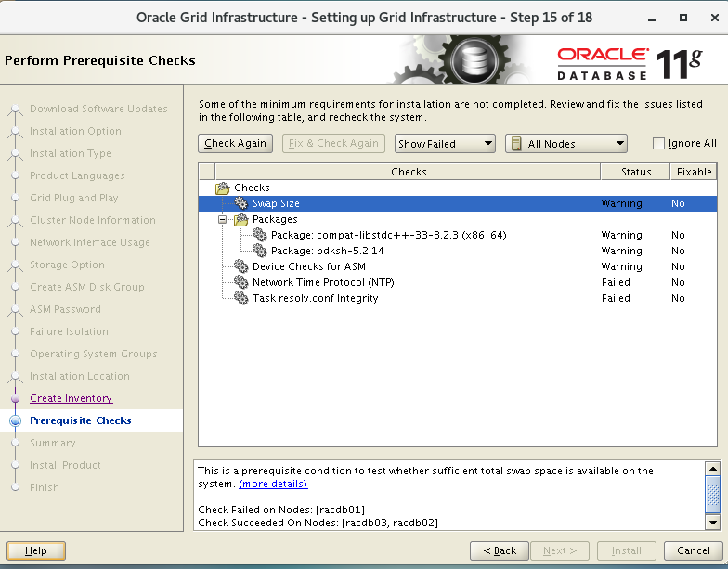Screen dimensions: 728x569
Task: Click Installation Location in step list
Action: pos(80,376)
